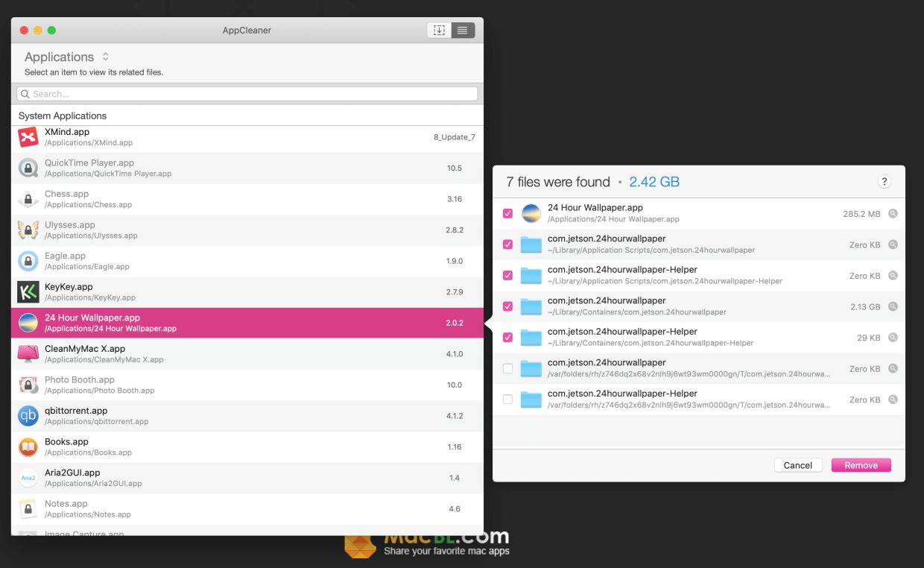
Task: Click magnifier for /var/folders com.jetson.24hourwallpaper row
Action: pos(893,368)
